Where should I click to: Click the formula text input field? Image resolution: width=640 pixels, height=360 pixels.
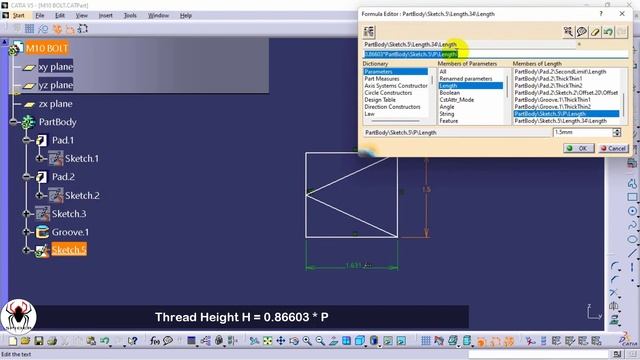(x=496, y=54)
